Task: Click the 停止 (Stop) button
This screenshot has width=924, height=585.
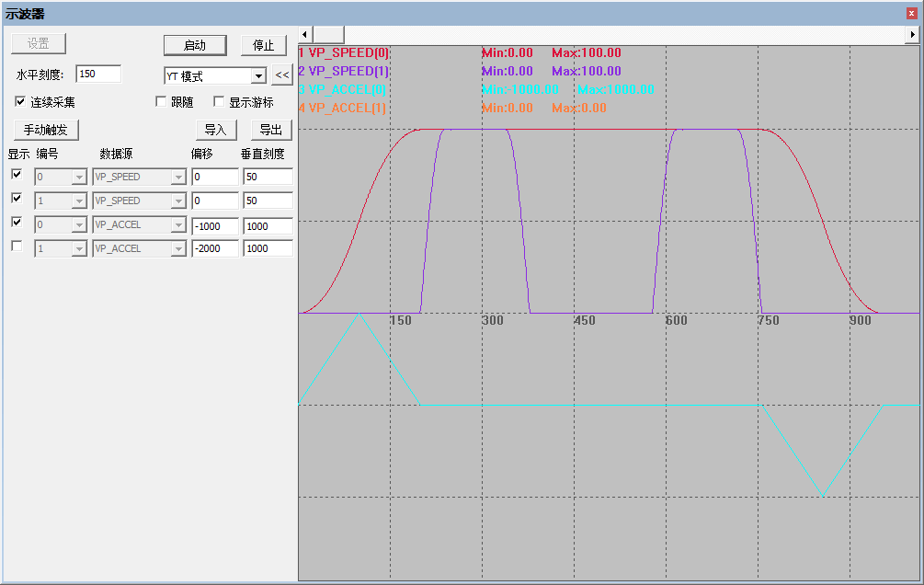Action: 263,45
